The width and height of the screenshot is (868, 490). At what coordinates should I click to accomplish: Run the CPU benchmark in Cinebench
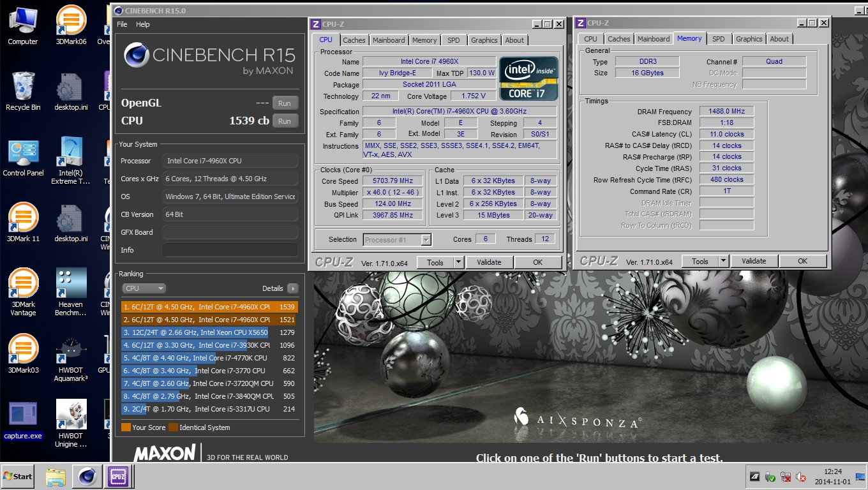click(x=285, y=121)
